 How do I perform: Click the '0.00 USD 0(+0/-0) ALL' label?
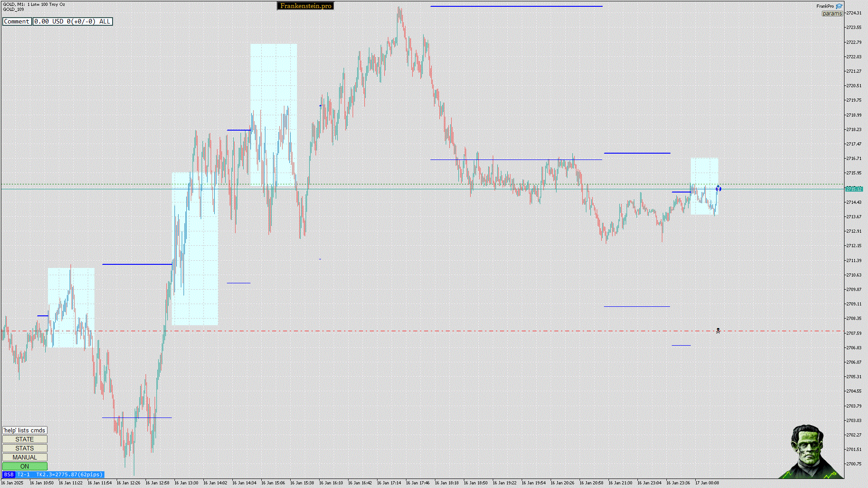pos(73,21)
